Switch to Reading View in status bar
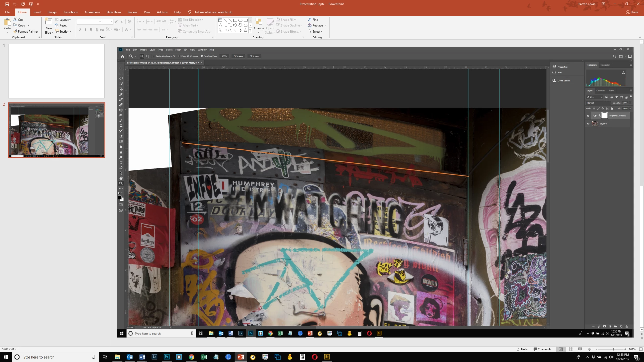The width and height of the screenshot is (644, 362). 580,349
